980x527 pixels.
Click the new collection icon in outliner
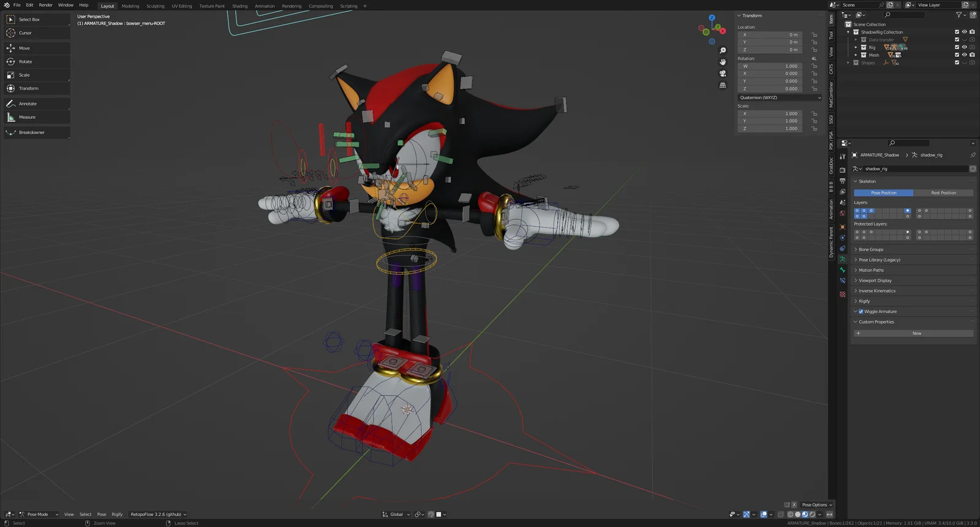click(x=973, y=15)
